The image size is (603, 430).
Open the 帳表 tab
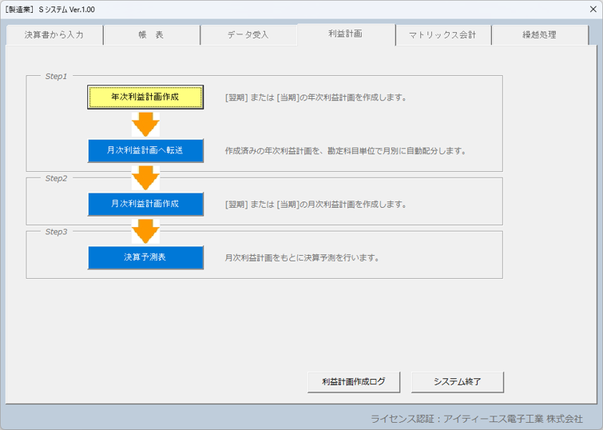pos(152,35)
